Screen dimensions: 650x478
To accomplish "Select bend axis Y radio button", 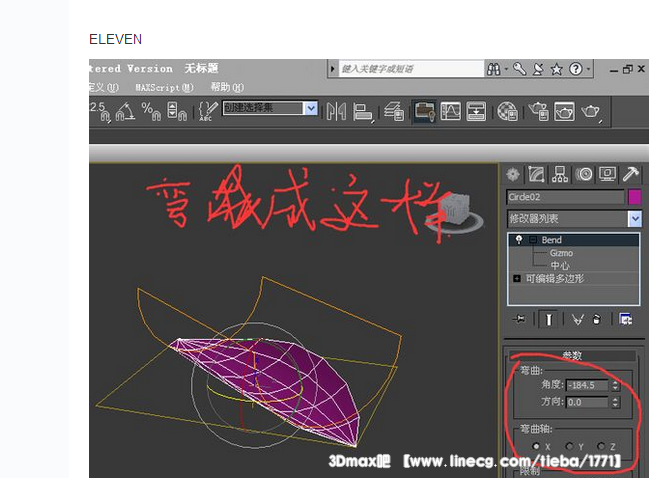I will (x=569, y=446).
